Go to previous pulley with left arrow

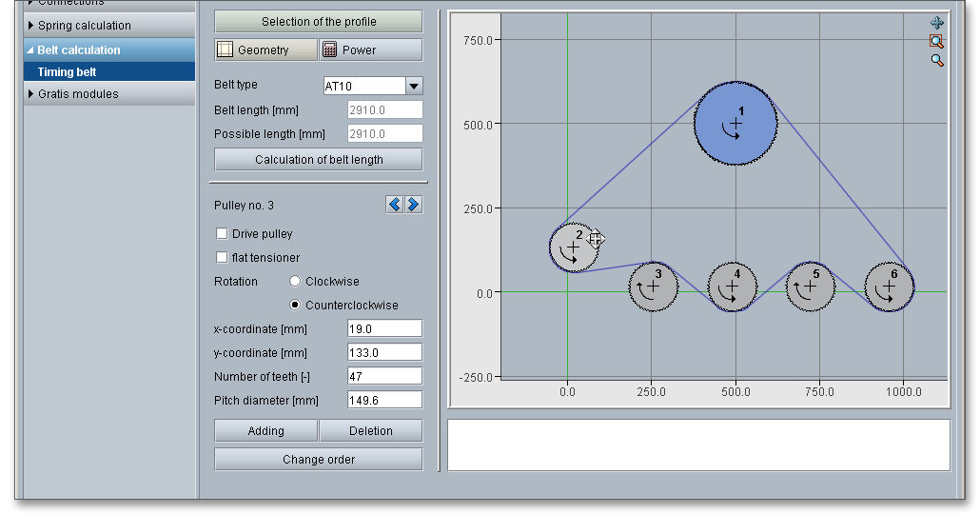[395, 205]
